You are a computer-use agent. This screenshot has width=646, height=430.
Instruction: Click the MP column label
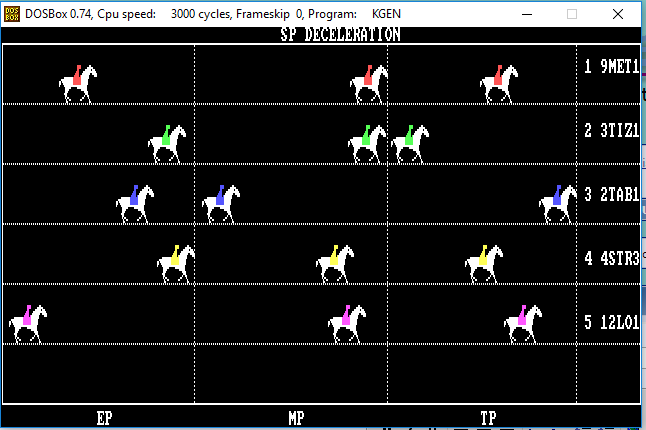[x=296, y=418]
